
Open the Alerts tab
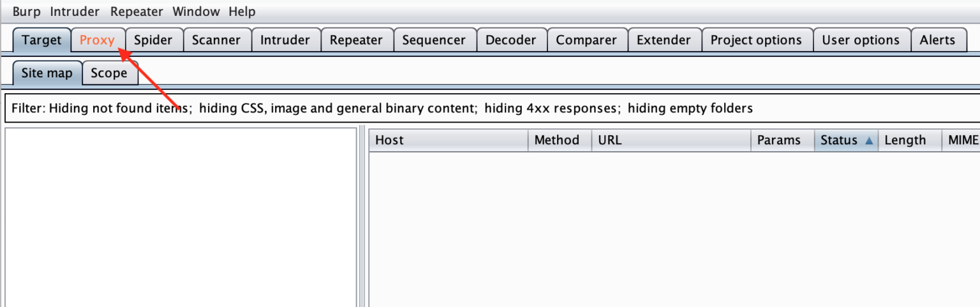coord(937,40)
